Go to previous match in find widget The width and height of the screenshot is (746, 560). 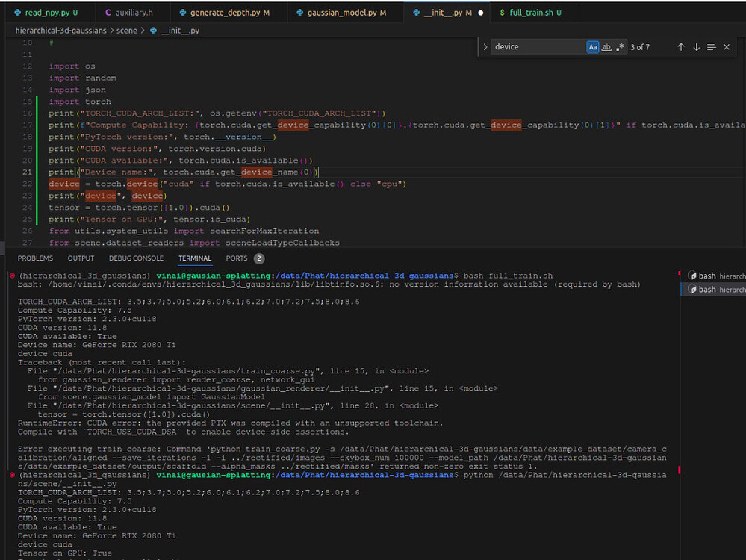pos(681,47)
